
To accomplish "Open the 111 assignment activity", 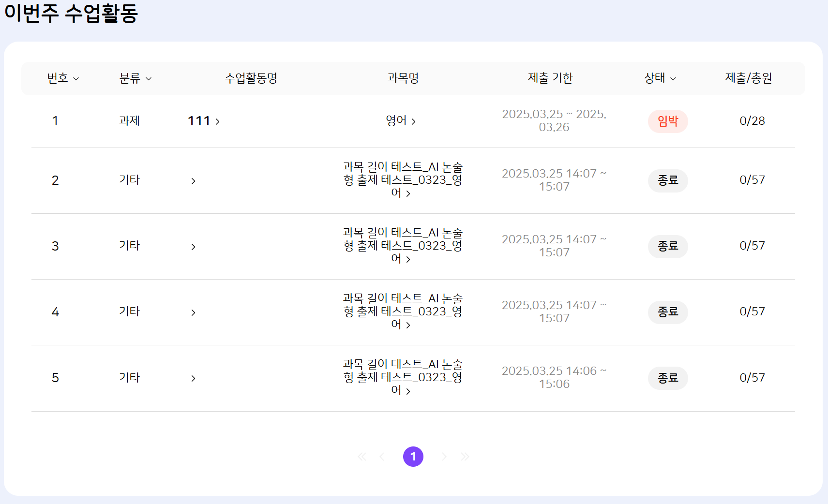I will tap(203, 121).
